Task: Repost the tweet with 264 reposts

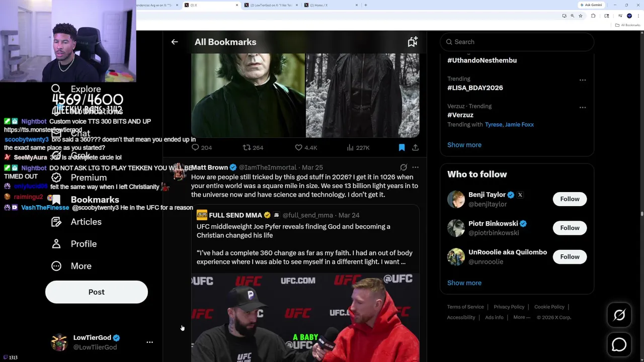Action: 253,147
